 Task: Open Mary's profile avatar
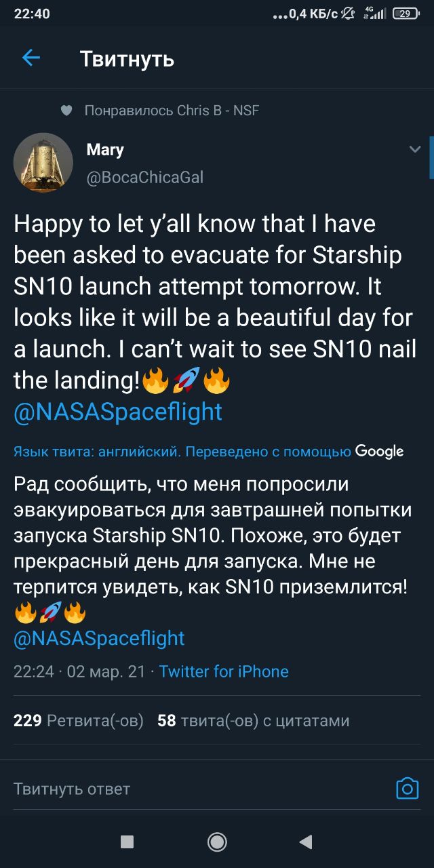[x=43, y=162]
